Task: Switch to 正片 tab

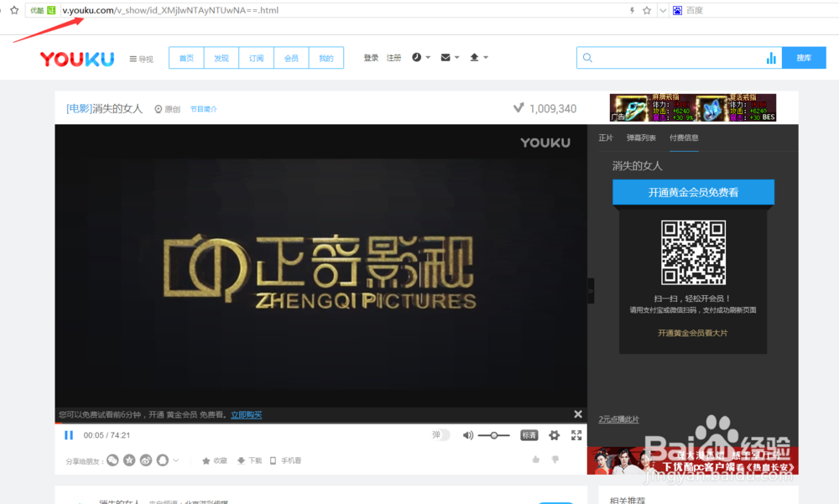Action: click(606, 138)
